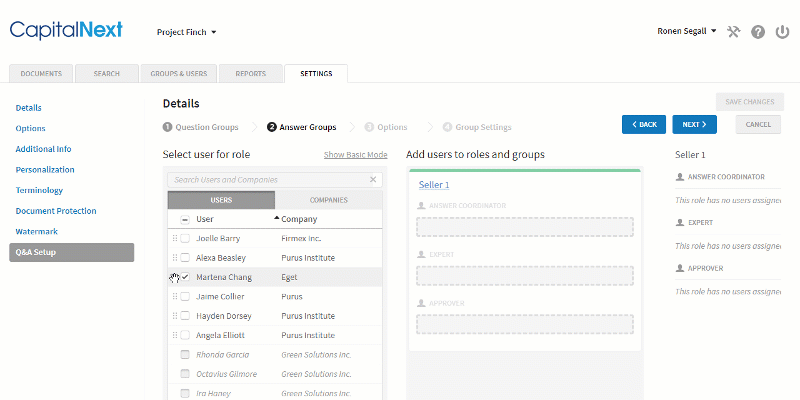This screenshot has width=800, height=400.
Task: Clear the search box with X icon
Action: (373, 180)
